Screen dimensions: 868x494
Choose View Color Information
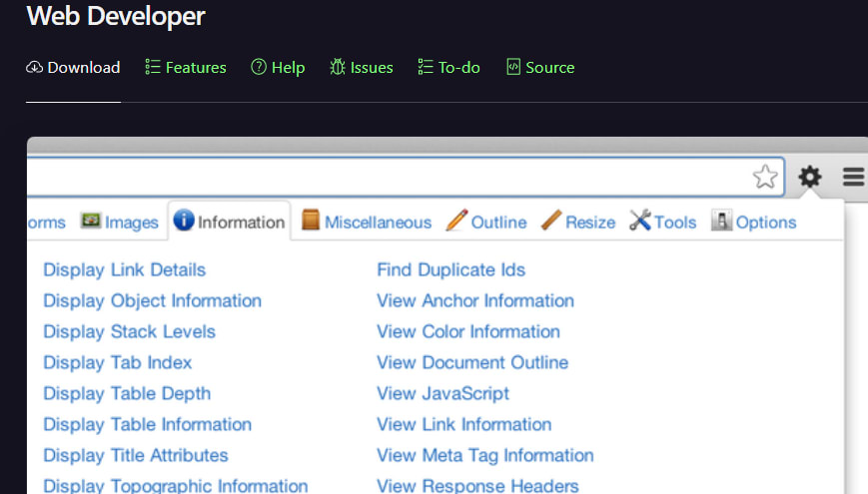[468, 332]
